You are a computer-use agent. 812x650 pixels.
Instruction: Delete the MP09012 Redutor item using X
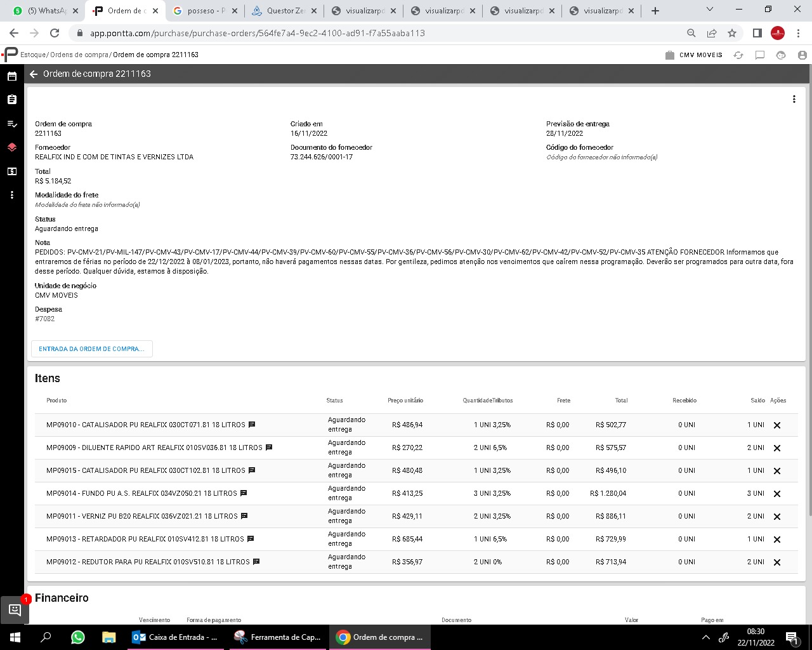coord(776,562)
